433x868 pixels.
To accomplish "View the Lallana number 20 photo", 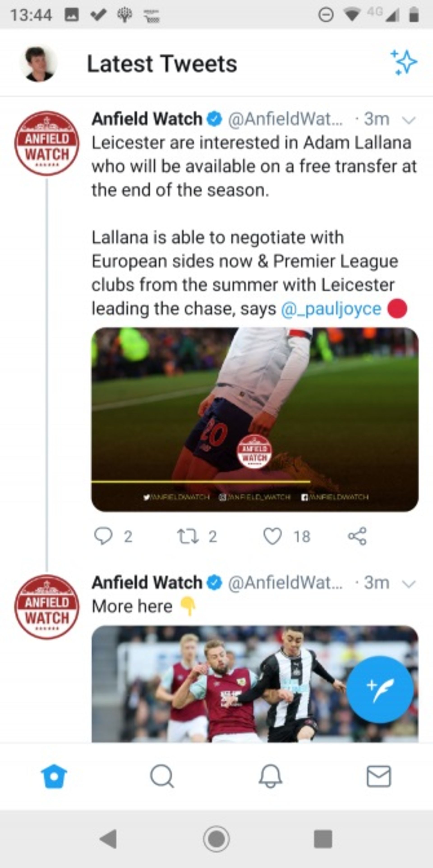I will [255, 419].
